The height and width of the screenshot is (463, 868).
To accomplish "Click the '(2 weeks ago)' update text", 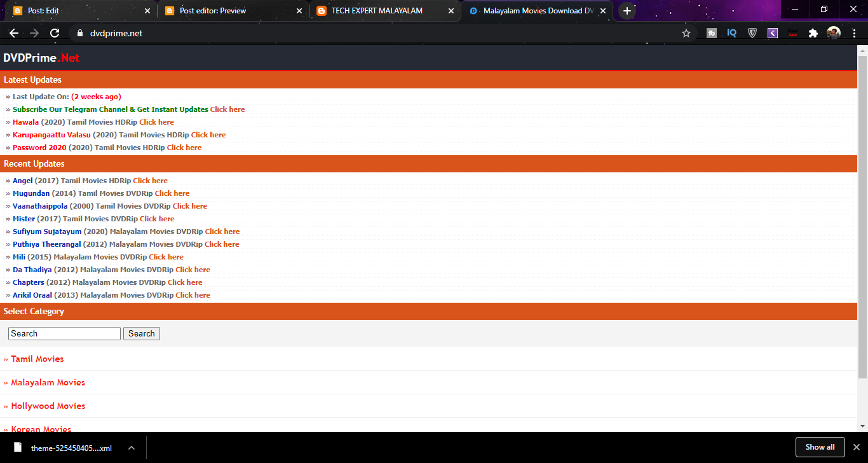I will click(x=96, y=97).
